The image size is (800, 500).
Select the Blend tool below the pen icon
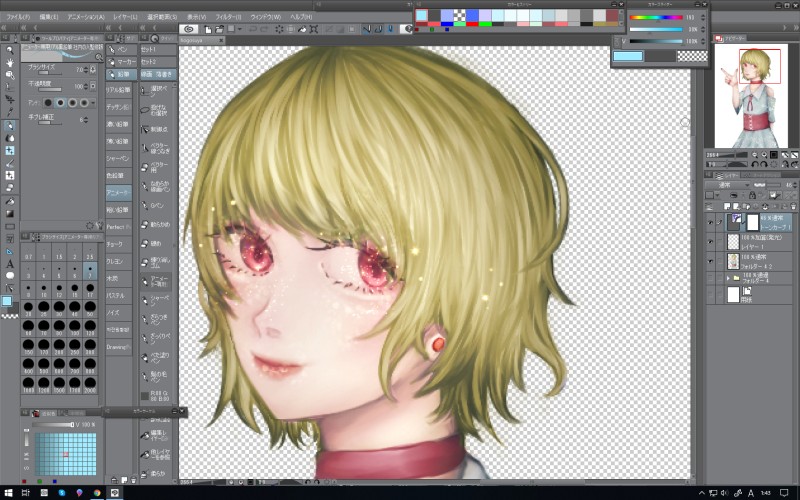9,138
